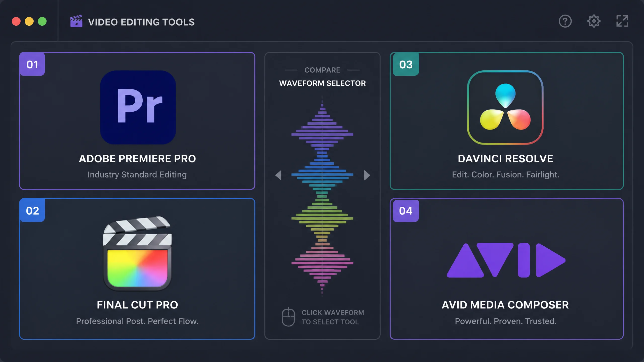Click the 04 badge on Avid card

tap(406, 211)
